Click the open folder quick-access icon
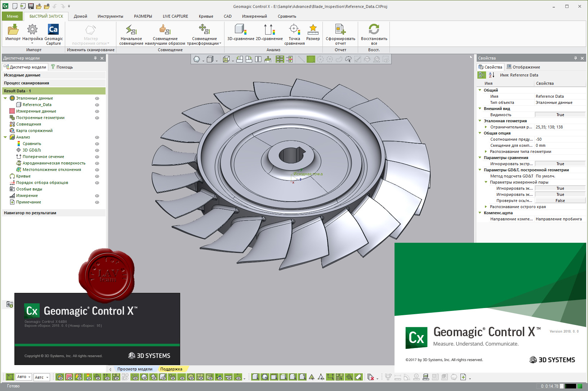Viewport: 588px width, 391px height. click(39, 6)
